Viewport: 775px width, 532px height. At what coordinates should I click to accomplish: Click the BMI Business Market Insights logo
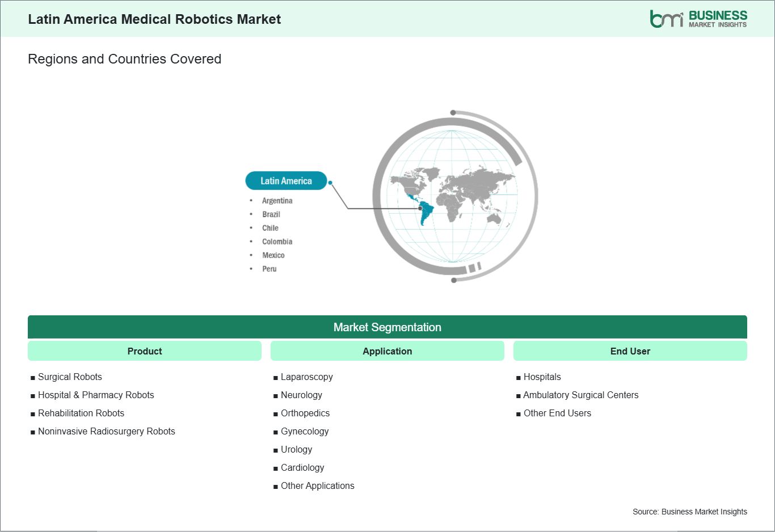[x=698, y=19]
